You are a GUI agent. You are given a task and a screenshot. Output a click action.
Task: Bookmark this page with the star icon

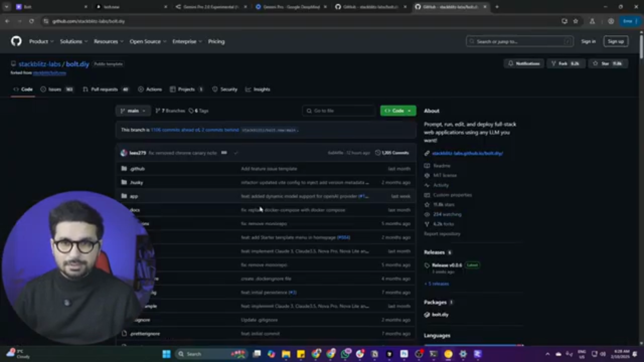click(576, 21)
